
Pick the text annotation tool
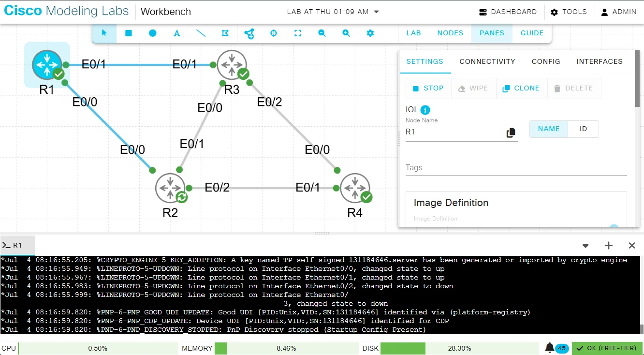click(177, 33)
